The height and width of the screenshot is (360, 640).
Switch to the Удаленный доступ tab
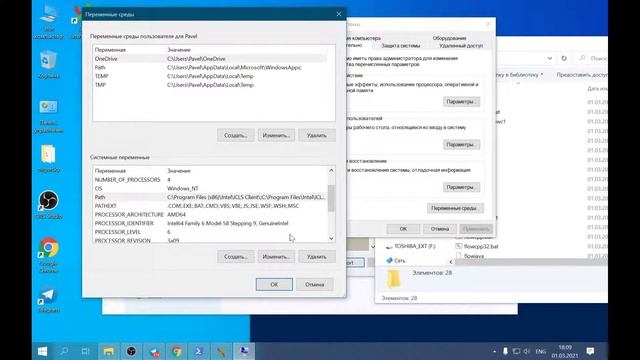(x=461, y=46)
